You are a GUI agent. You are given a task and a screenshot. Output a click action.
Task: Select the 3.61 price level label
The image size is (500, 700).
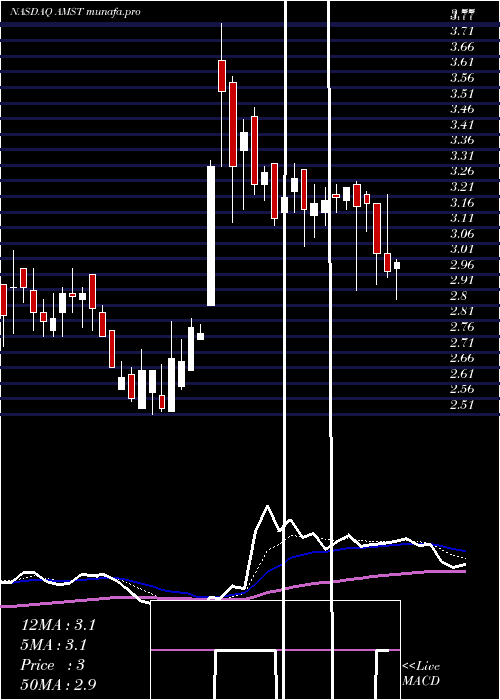click(x=462, y=62)
